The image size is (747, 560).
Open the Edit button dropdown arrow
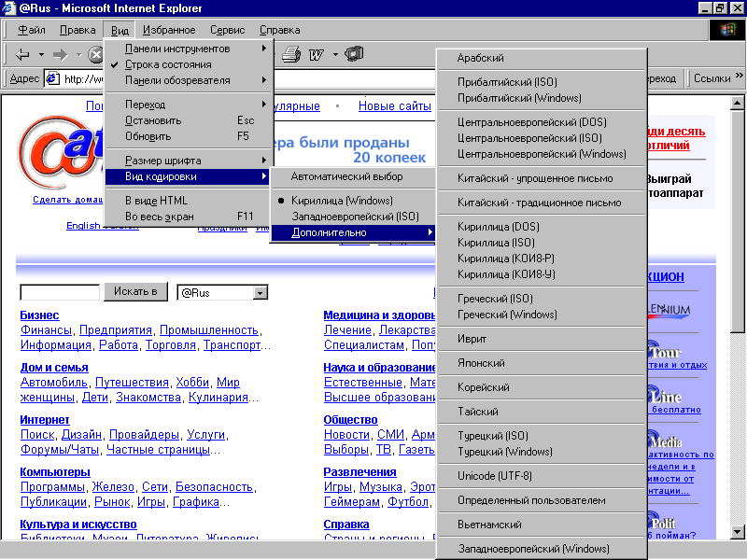point(335,55)
